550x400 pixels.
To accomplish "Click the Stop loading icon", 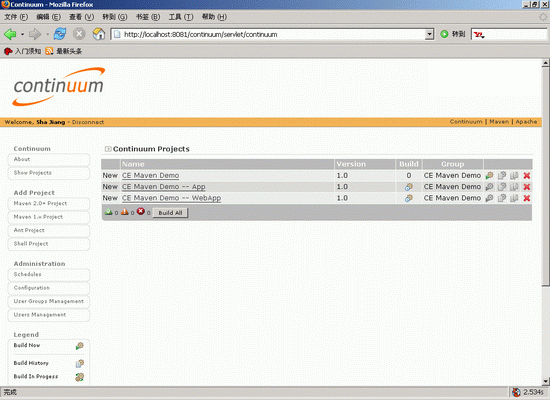I will tap(79, 34).
